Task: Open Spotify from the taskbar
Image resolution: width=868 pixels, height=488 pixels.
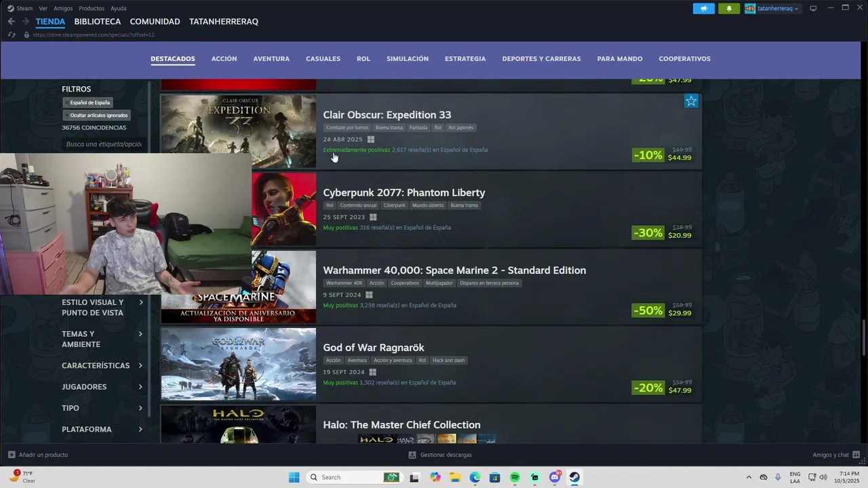Action: point(515,477)
